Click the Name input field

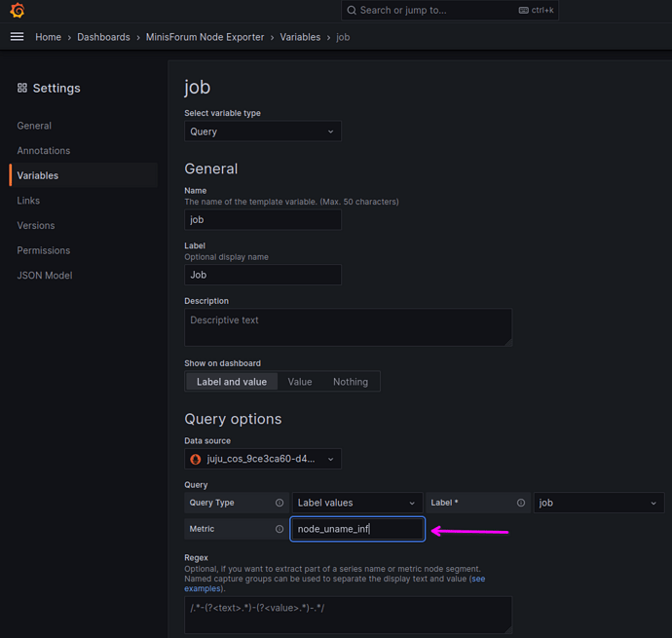pyautogui.click(x=263, y=219)
